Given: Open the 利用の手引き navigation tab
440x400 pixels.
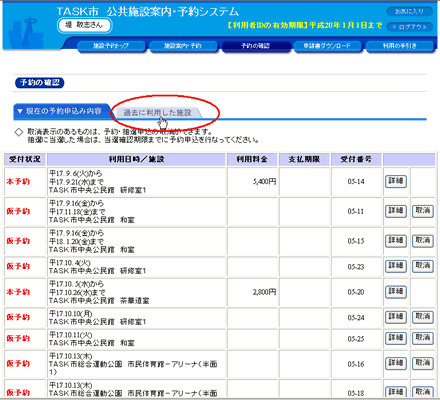Looking at the screenshot, I should (400, 46).
